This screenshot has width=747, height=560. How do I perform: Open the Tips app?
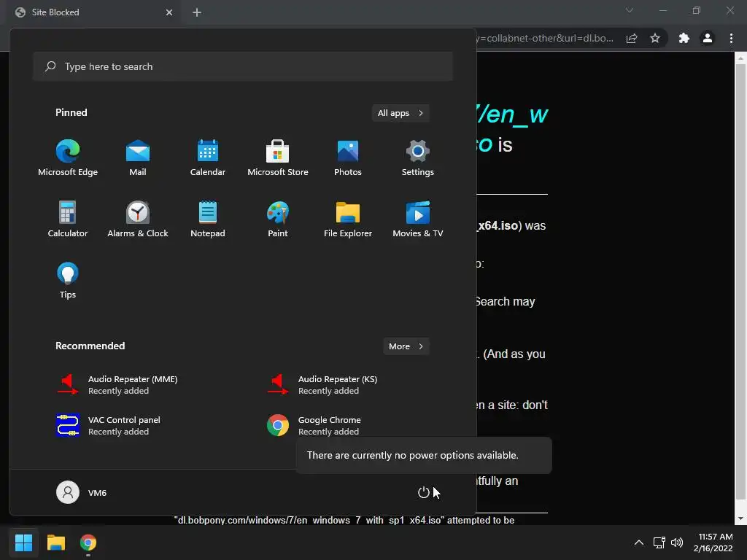68,281
